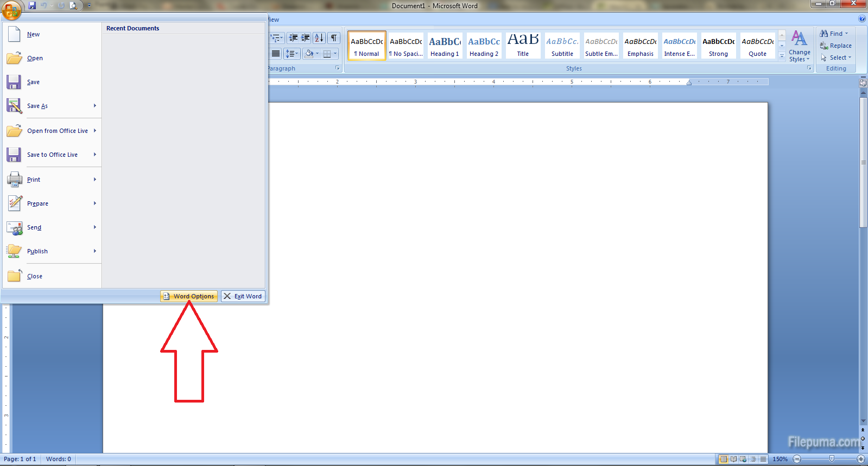Toggle the View Ruler button above scrollbar

click(863, 83)
